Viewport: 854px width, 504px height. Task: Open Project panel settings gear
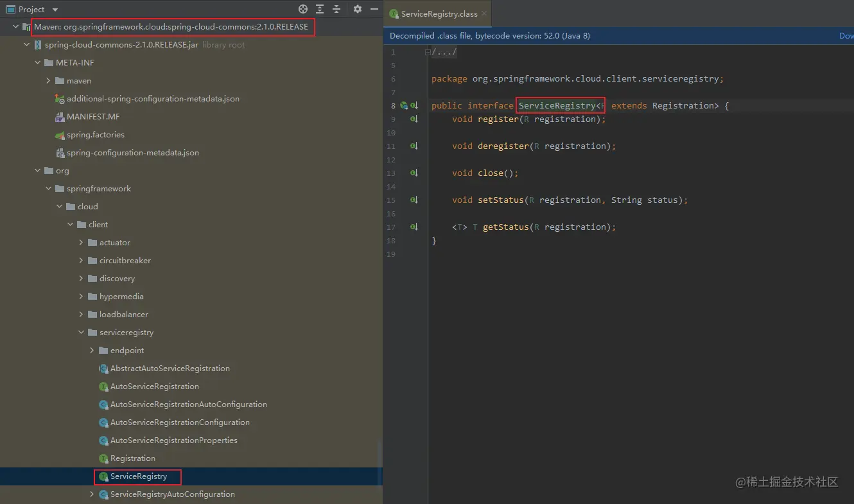(358, 9)
